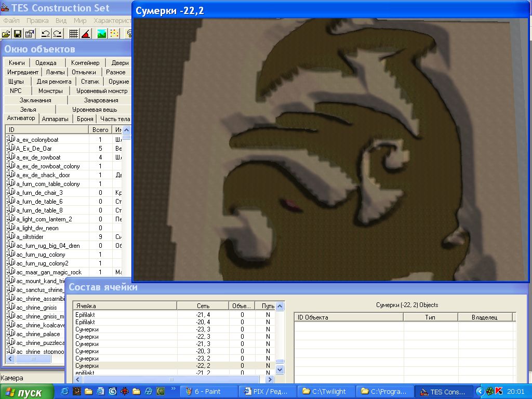Launch Internet Explorer from quick launch

pos(64,392)
